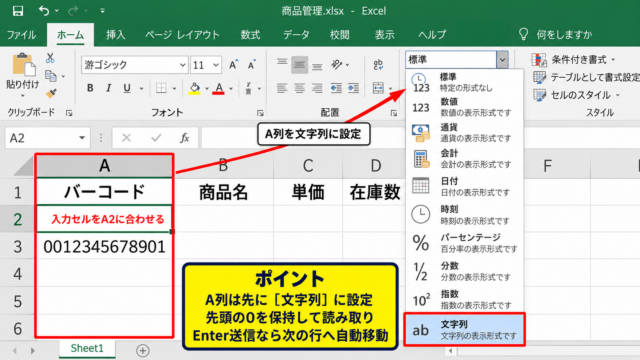Image resolution: width=640 pixels, height=360 pixels.
Task: Open the ファイル tab
Action: [21, 35]
